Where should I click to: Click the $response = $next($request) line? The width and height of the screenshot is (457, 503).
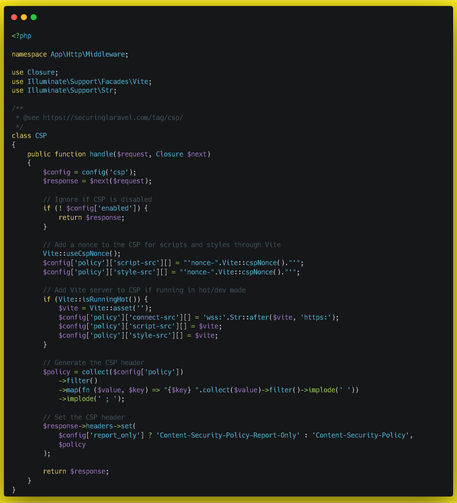(97, 181)
